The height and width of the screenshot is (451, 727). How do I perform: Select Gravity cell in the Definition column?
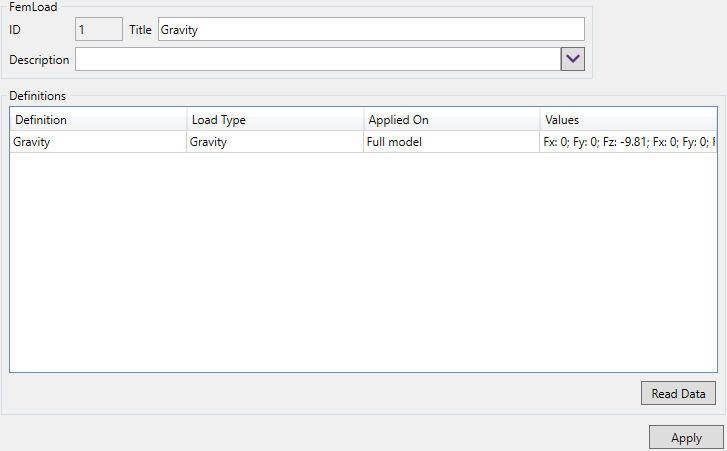[x=98, y=142]
